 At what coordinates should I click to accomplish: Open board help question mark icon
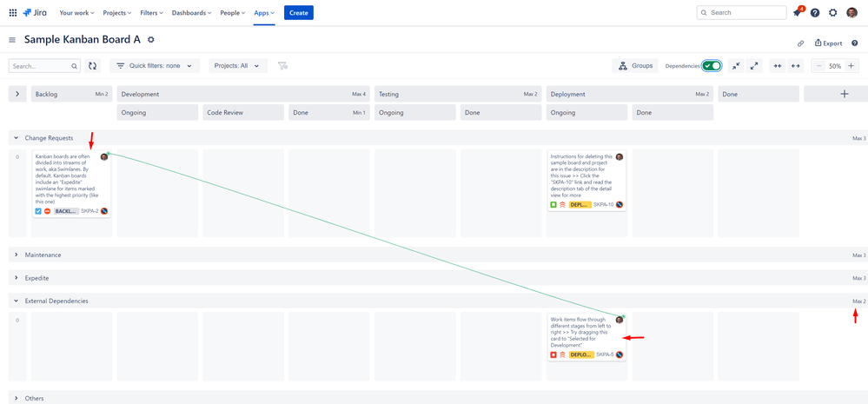point(855,43)
